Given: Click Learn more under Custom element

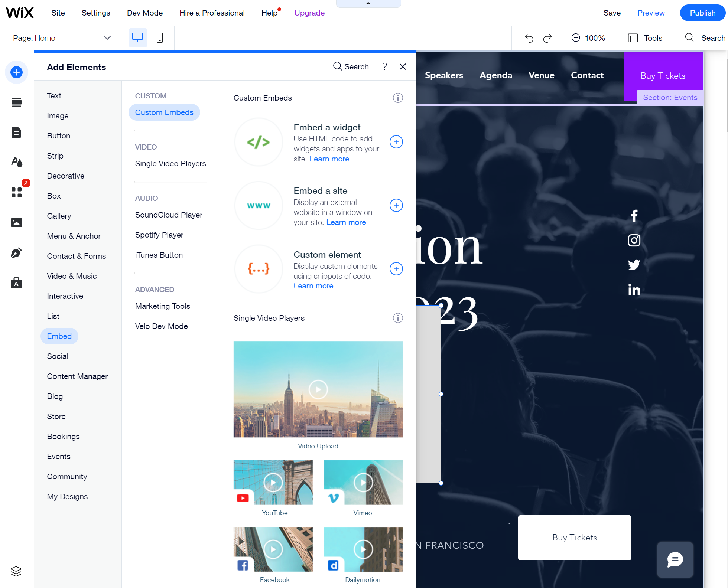Looking at the screenshot, I should 313,286.
